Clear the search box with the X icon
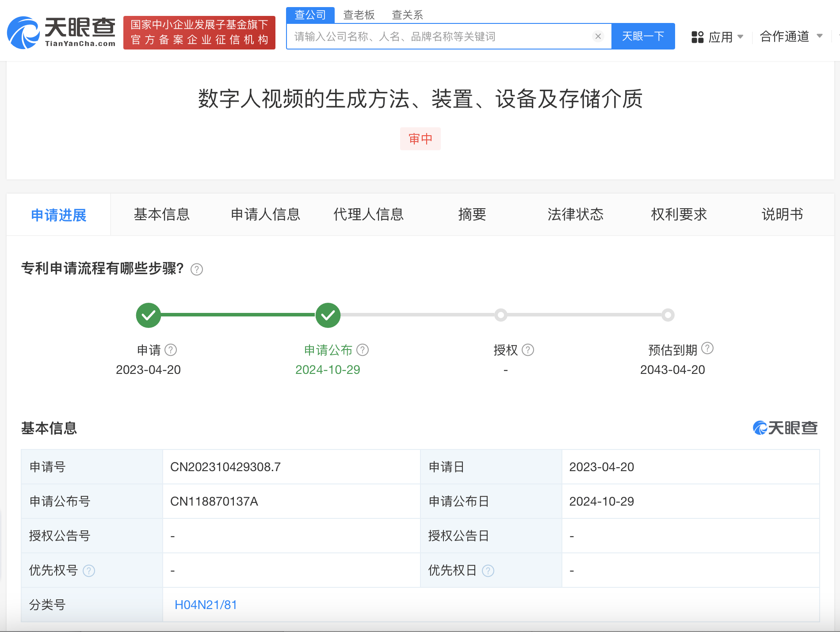840x632 pixels. [x=598, y=36]
